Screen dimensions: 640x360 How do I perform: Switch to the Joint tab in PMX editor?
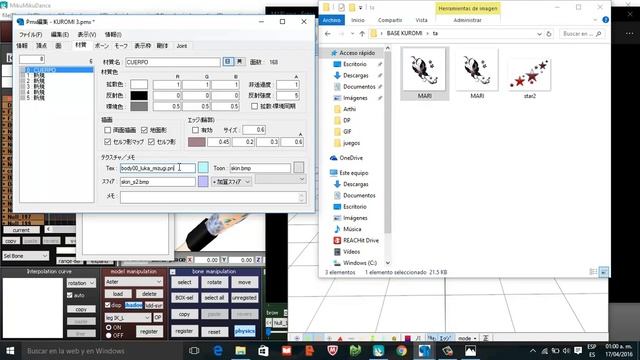coord(182,46)
